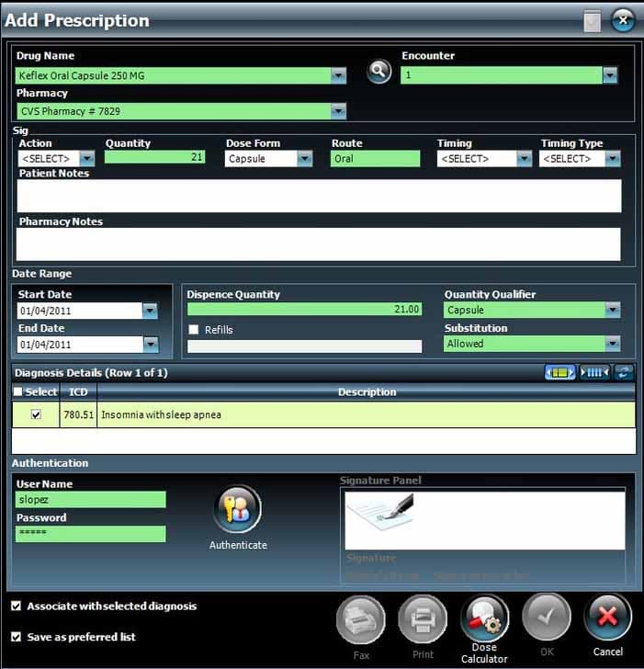Click the Dispence Quantity field

pyautogui.click(x=304, y=310)
